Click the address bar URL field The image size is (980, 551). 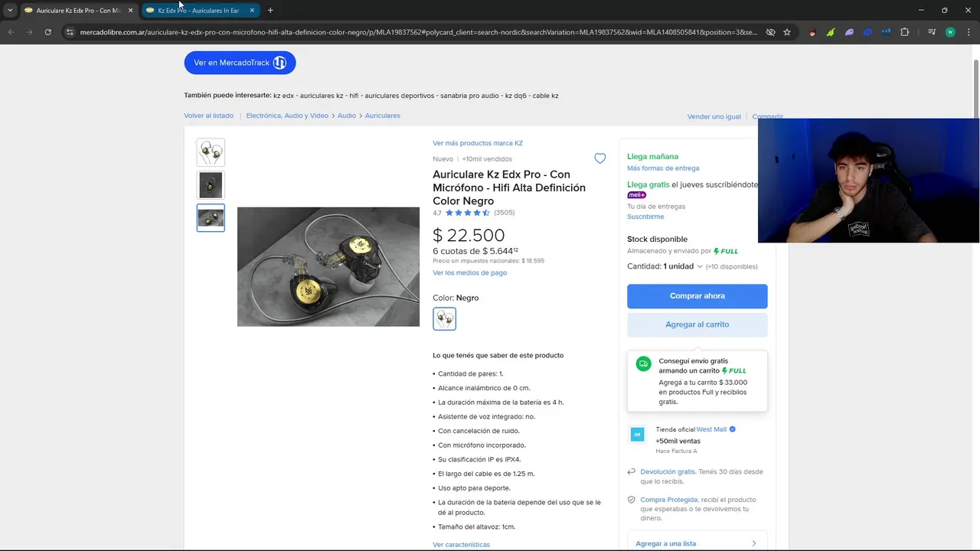point(418,32)
